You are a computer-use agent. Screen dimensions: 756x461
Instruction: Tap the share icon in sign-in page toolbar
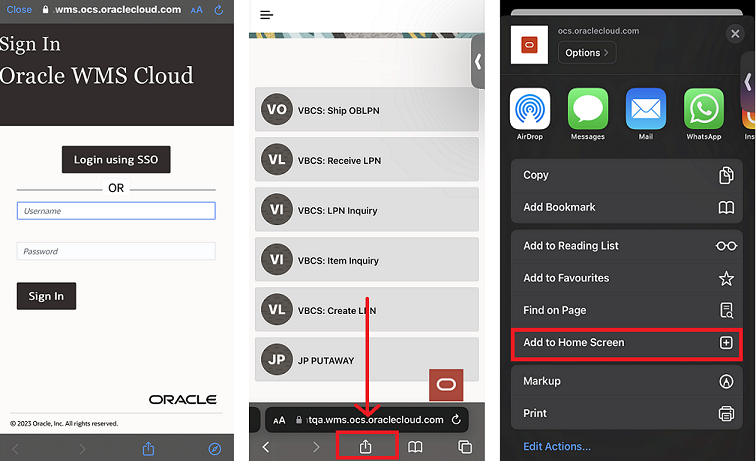coord(148,448)
